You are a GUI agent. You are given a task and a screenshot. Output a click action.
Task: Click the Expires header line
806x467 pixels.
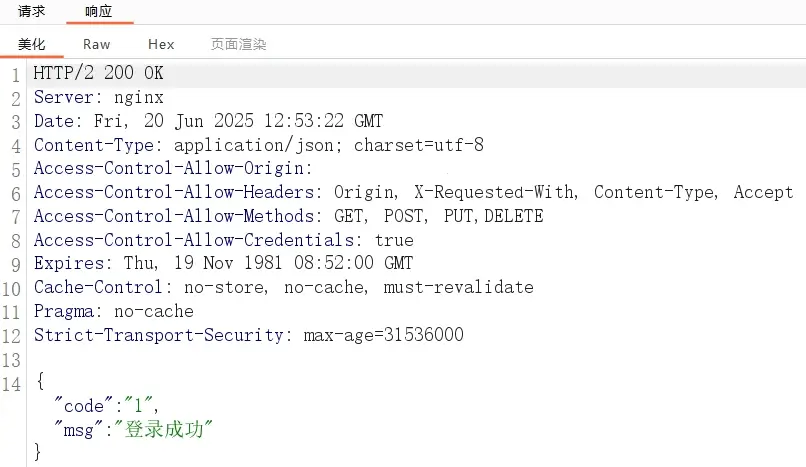[223, 263]
